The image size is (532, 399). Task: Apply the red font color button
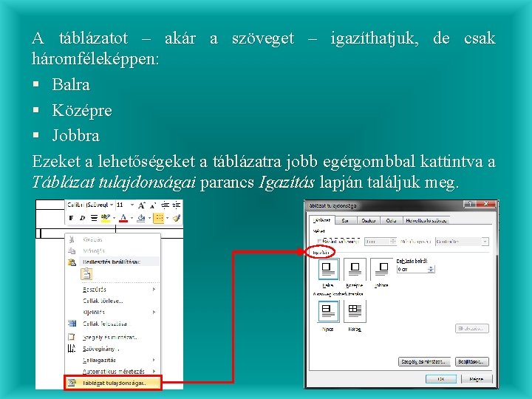pyautogui.click(x=123, y=218)
